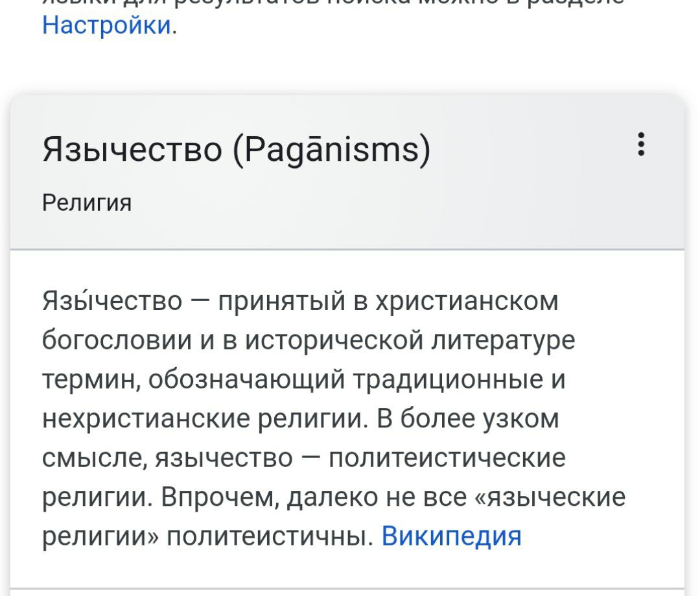
Task: Follow the Википедия source link
Action: (451, 536)
